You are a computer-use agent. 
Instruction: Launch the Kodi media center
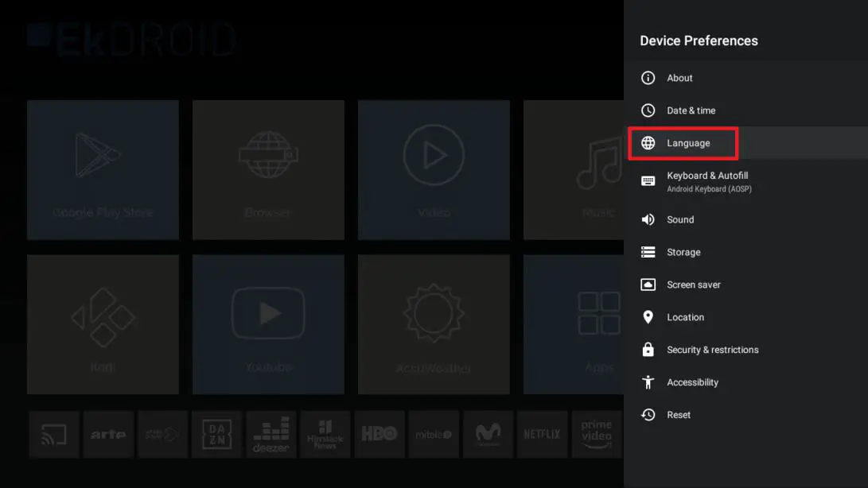click(x=103, y=324)
